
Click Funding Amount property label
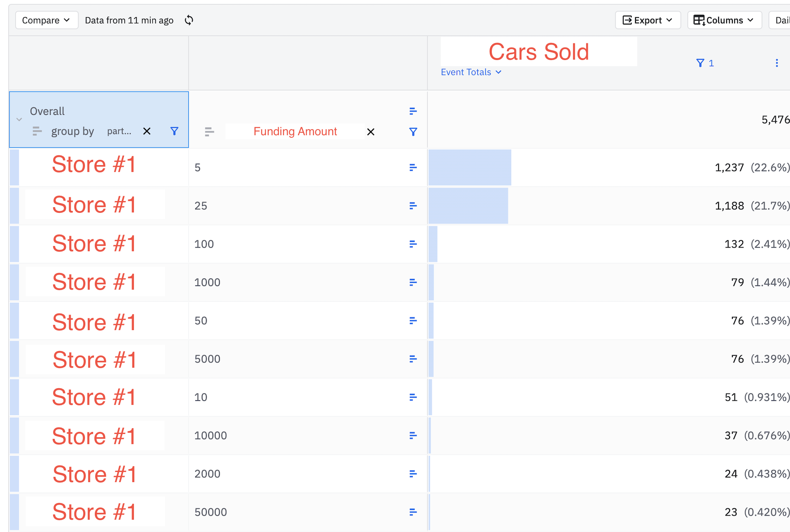pyautogui.click(x=295, y=132)
